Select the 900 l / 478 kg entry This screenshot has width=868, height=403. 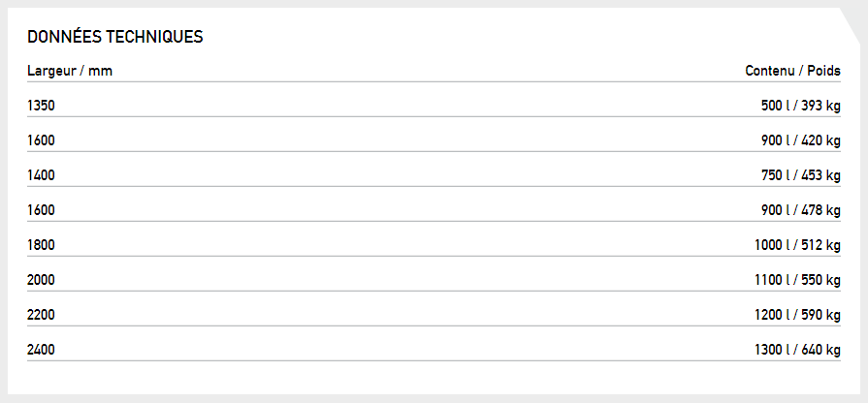[800, 210]
